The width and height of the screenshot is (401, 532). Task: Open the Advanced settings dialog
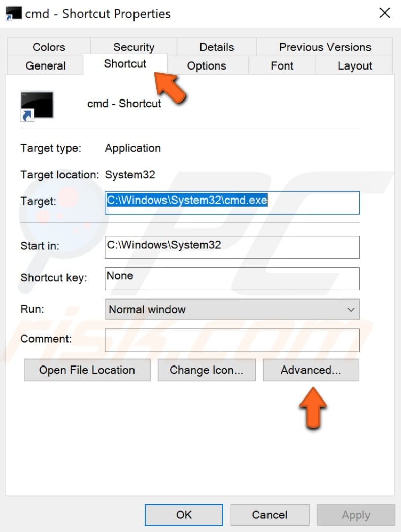pos(311,370)
